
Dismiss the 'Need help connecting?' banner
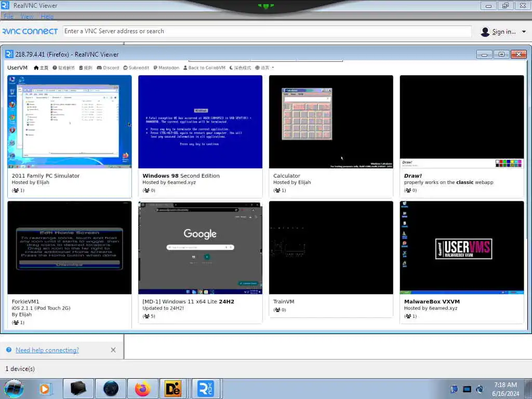pos(113,350)
